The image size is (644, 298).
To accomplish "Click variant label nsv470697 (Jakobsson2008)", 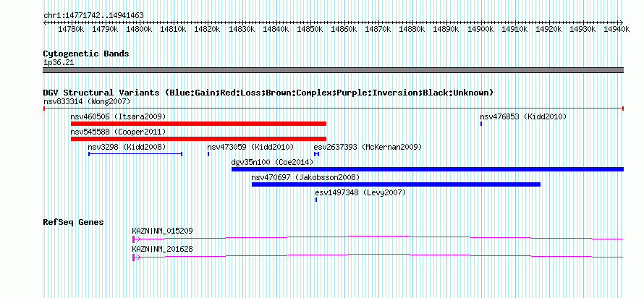I will tap(305, 177).
